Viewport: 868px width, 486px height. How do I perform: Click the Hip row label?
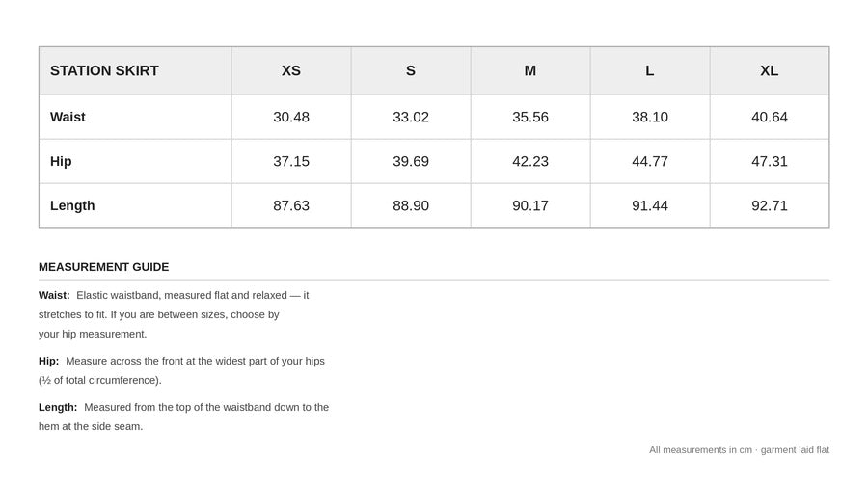[x=61, y=161]
